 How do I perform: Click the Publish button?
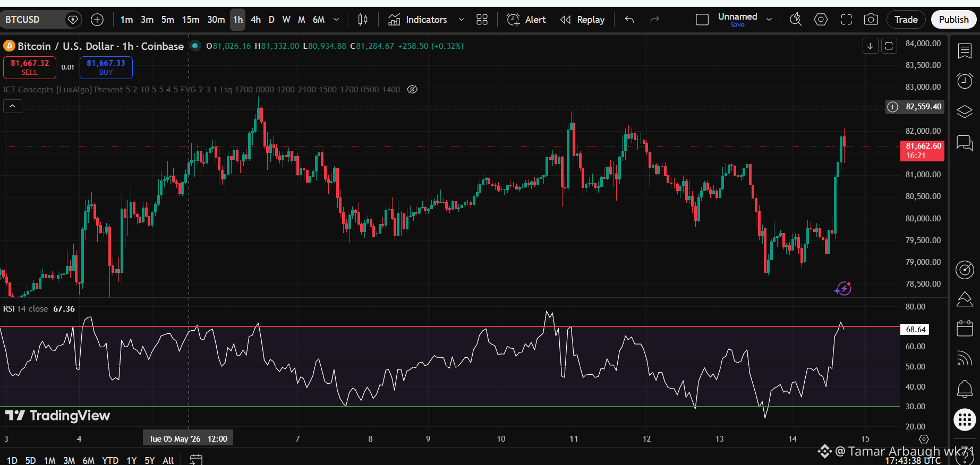(x=953, y=20)
